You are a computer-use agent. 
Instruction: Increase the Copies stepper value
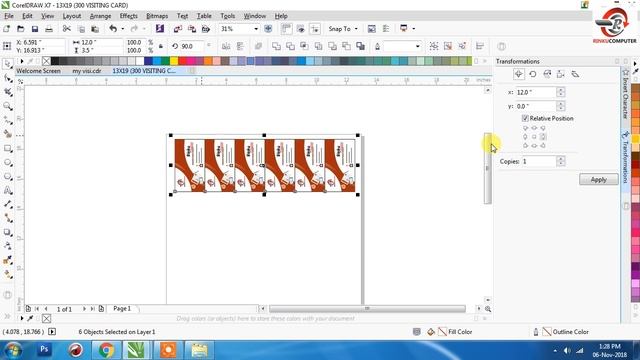(561, 159)
